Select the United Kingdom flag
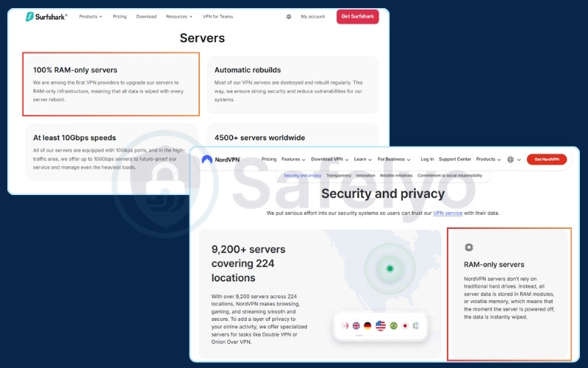The width and height of the screenshot is (588, 368). tap(356, 325)
